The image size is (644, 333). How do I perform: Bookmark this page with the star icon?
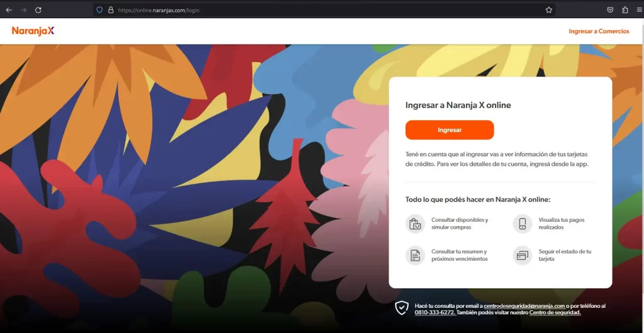[x=548, y=10]
